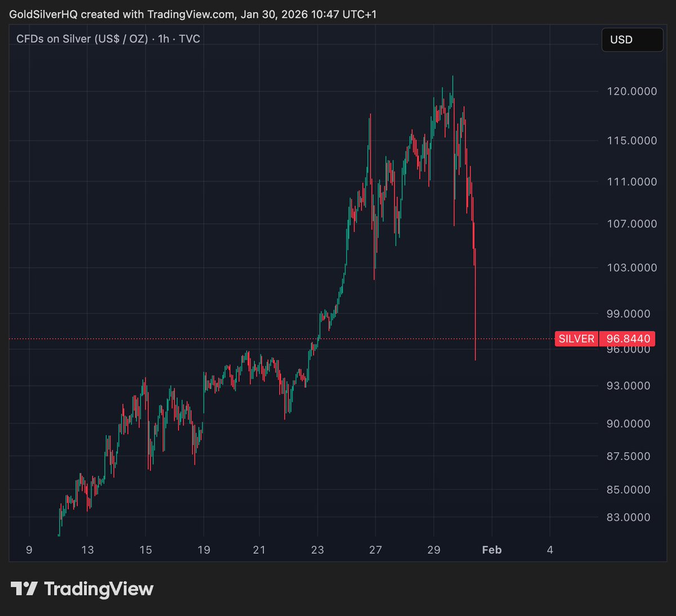Click the date label 23 on the time axis
This screenshot has height=616, width=676.
tap(317, 550)
